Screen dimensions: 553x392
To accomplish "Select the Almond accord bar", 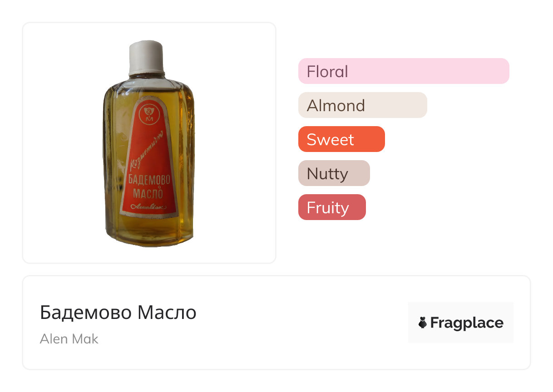I will [x=362, y=105].
